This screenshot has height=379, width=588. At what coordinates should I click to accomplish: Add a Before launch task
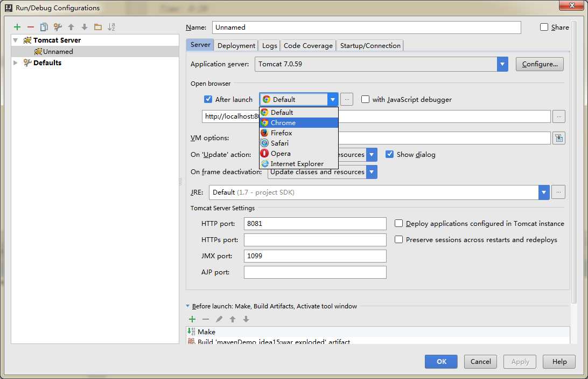(192, 319)
